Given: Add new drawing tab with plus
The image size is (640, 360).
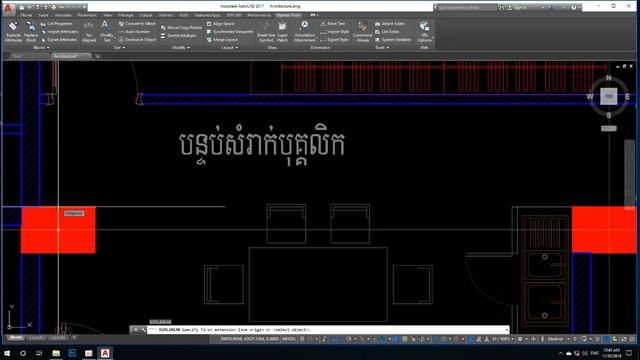Looking at the screenshot, I should coord(98,56).
